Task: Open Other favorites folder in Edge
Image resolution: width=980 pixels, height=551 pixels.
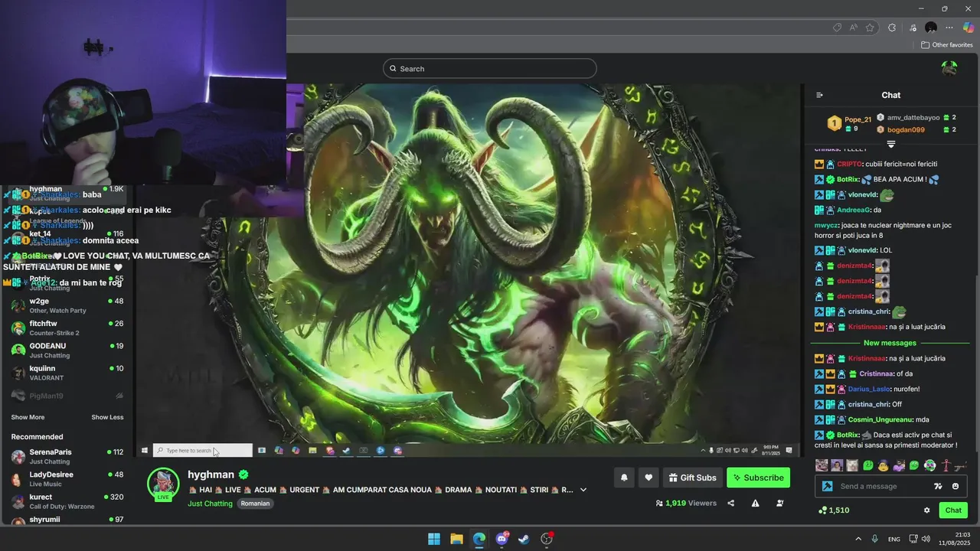Action: pos(946,45)
